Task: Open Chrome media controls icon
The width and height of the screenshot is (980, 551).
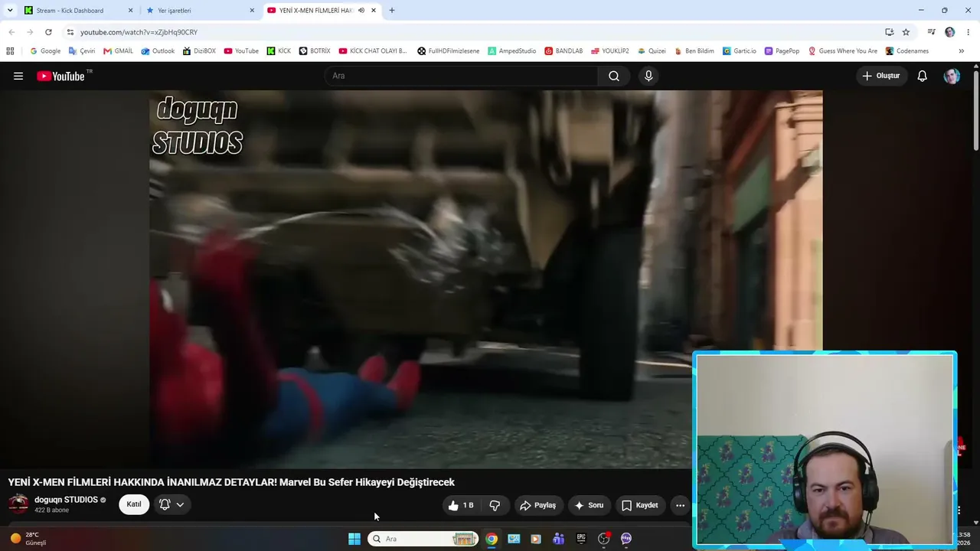Action: coord(931,32)
